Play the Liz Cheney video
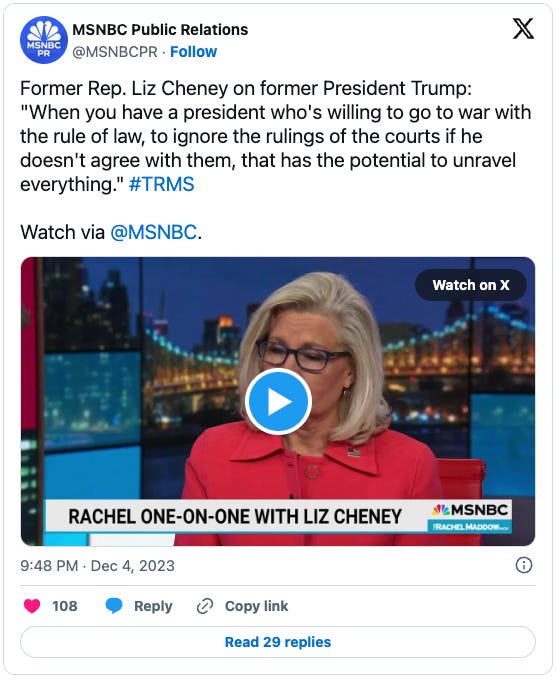 tap(278, 402)
